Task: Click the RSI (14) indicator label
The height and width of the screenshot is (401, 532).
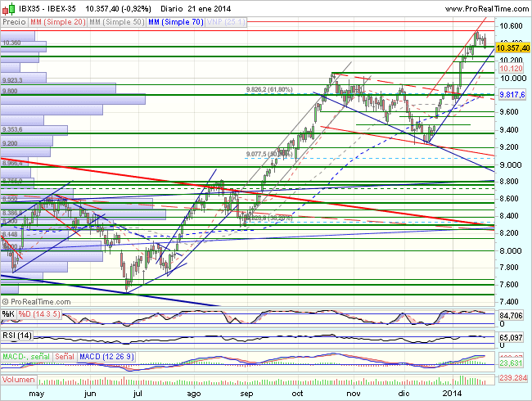Action: (x=17, y=336)
